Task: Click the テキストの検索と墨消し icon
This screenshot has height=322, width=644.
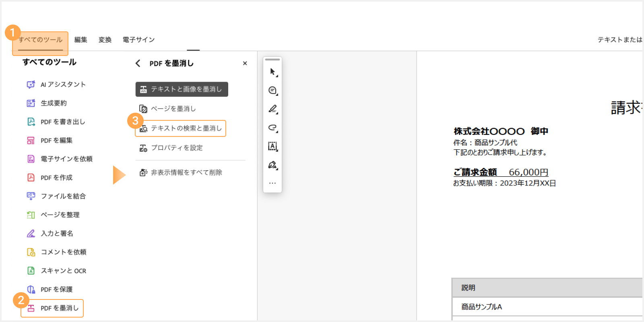Action: coord(143,129)
